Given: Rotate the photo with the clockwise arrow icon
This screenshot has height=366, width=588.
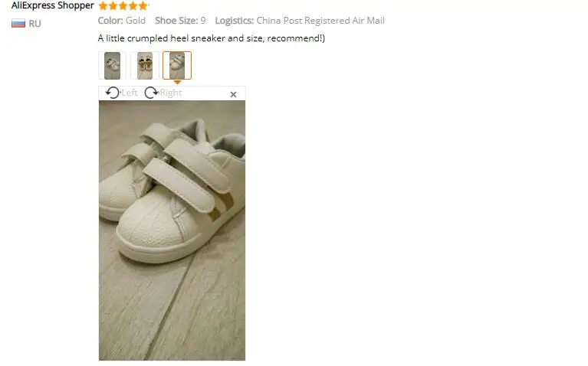Looking at the screenshot, I should [151, 93].
